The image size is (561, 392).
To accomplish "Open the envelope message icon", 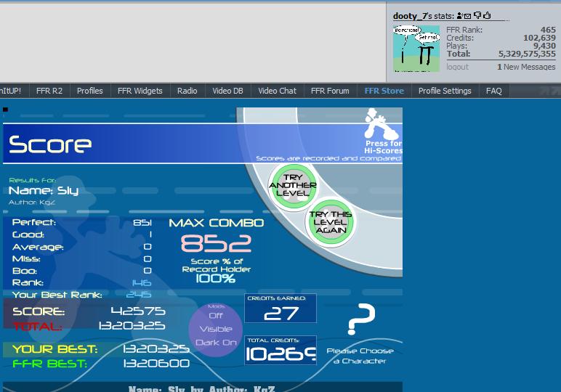I will [x=467, y=17].
